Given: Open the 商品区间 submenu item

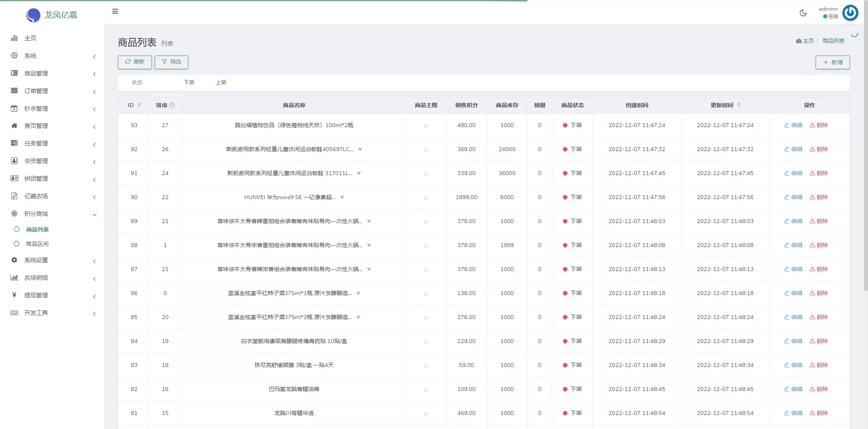Looking at the screenshot, I should [37, 244].
